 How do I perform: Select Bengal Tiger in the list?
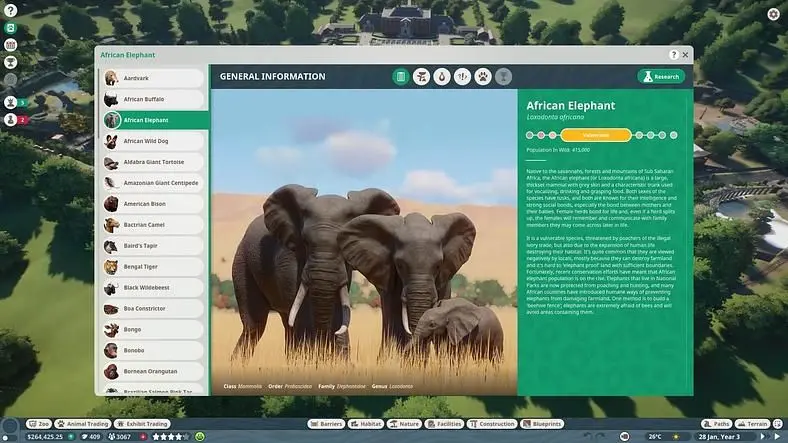tap(154, 267)
